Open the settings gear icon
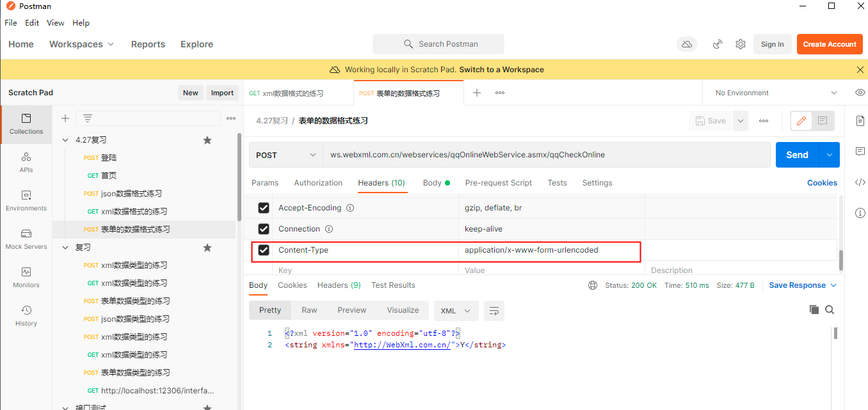868x410 pixels. click(741, 44)
